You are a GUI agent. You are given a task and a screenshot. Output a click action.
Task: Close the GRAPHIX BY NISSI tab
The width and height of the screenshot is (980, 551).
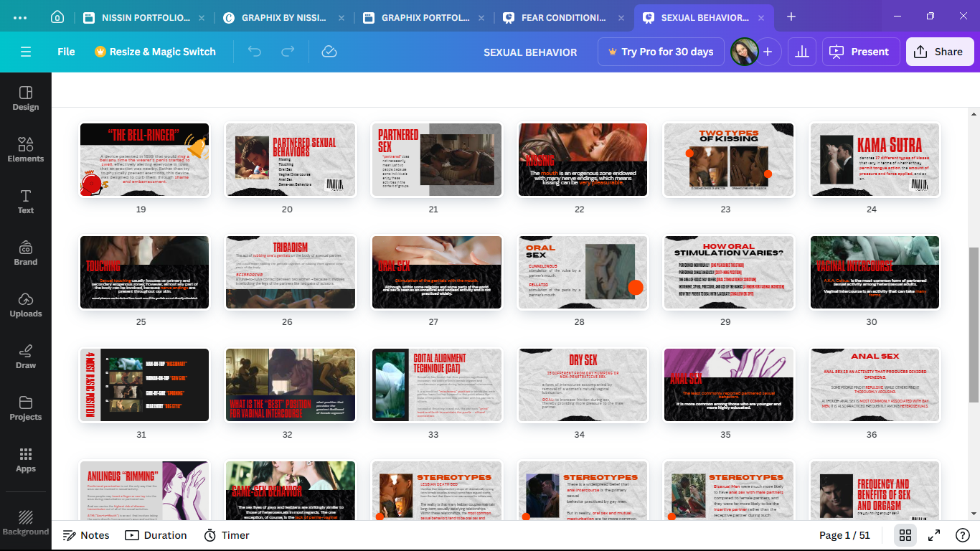coord(341,17)
